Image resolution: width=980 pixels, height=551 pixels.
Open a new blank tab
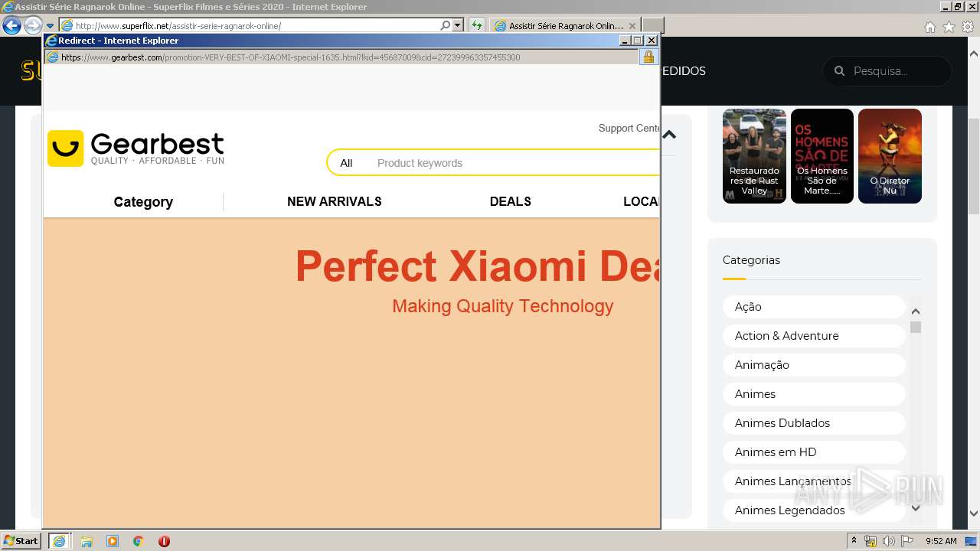click(652, 25)
